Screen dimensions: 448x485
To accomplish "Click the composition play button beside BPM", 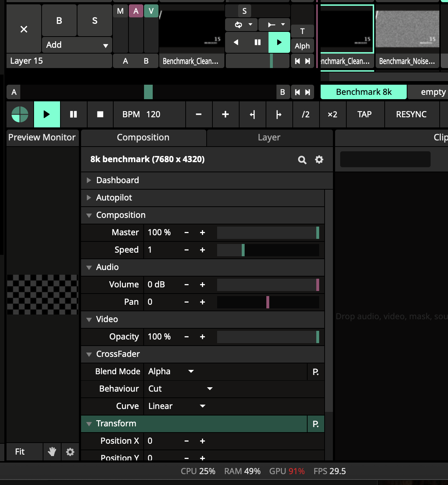I will click(47, 114).
